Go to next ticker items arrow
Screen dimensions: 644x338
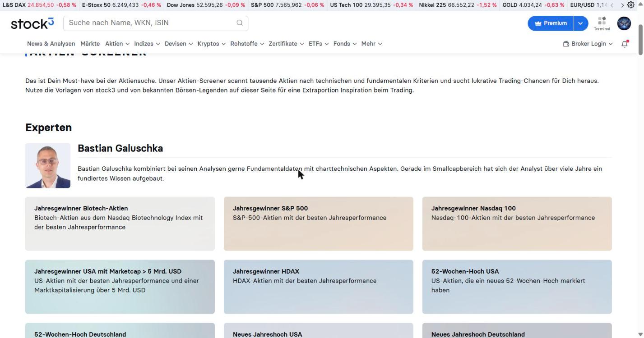[622, 5]
